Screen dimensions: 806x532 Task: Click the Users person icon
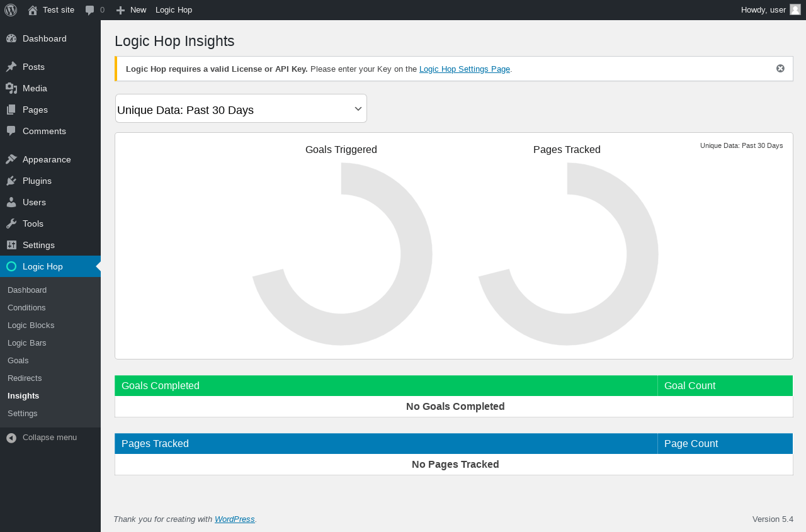[x=11, y=202]
